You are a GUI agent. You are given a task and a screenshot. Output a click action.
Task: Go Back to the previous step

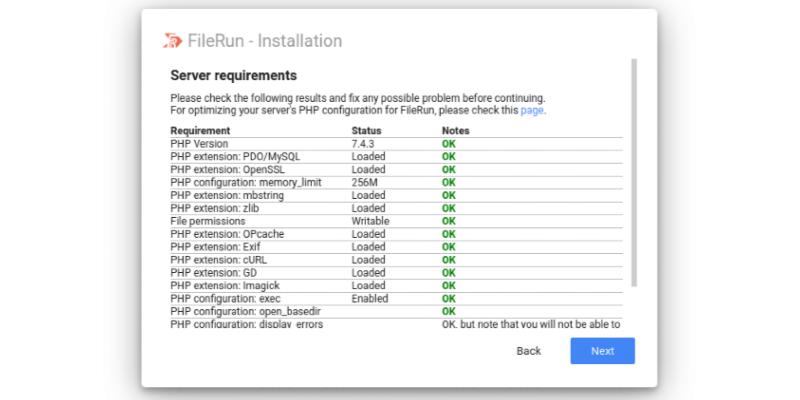tap(528, 351)
